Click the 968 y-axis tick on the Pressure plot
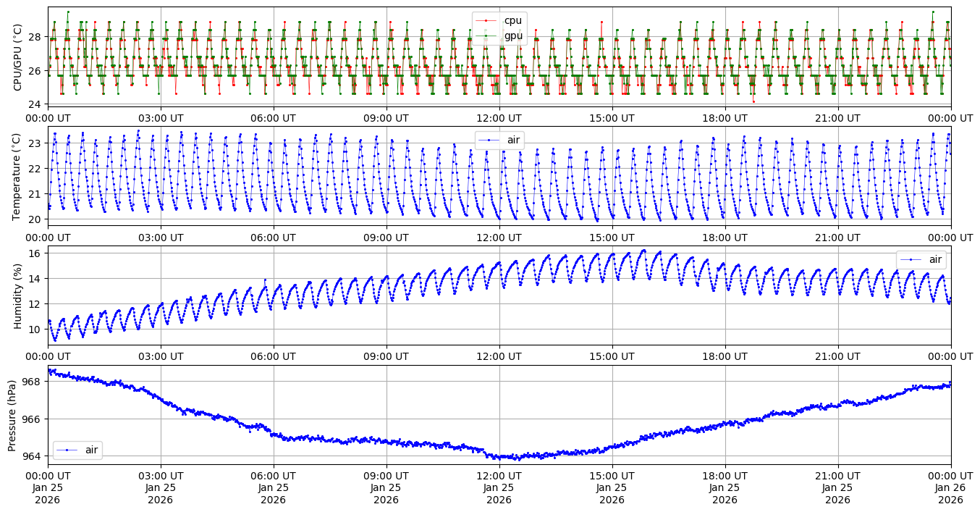 pyautogui.click(x=33, y=382)
